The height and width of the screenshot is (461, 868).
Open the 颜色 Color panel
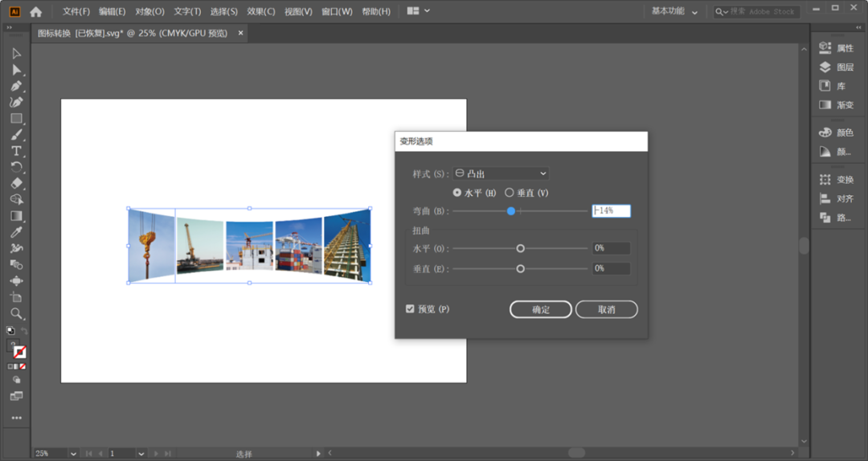click(x=837, y=133)
